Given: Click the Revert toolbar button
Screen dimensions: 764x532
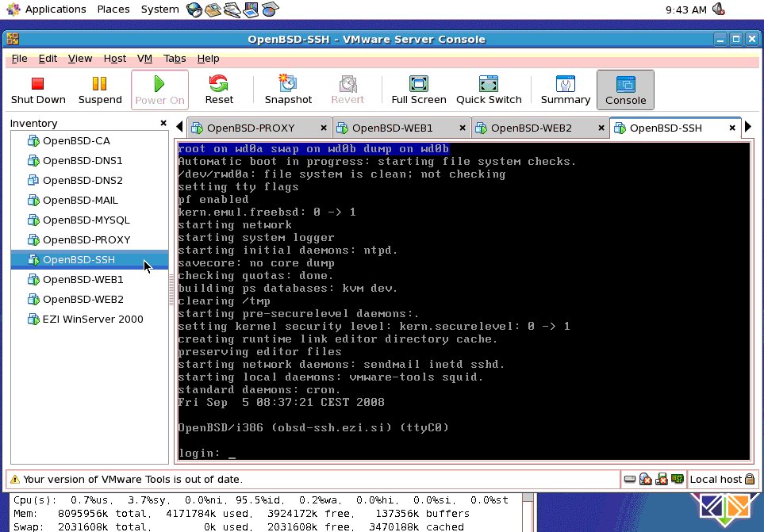Looking at the screenshot, I should coord(347,90).
